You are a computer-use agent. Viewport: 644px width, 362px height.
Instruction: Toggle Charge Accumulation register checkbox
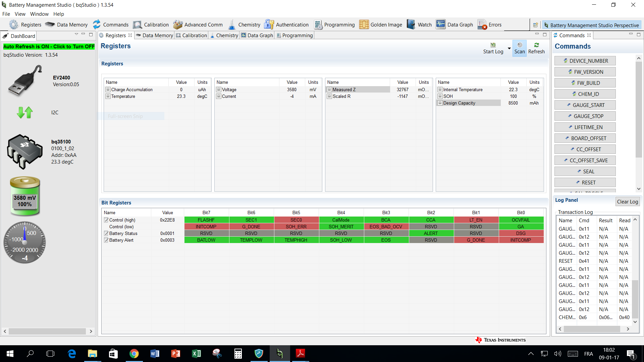[x=108, y=89]
